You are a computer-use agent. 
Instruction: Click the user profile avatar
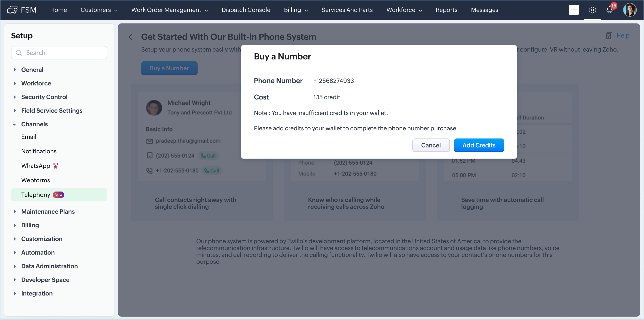[x=630, y=10]
